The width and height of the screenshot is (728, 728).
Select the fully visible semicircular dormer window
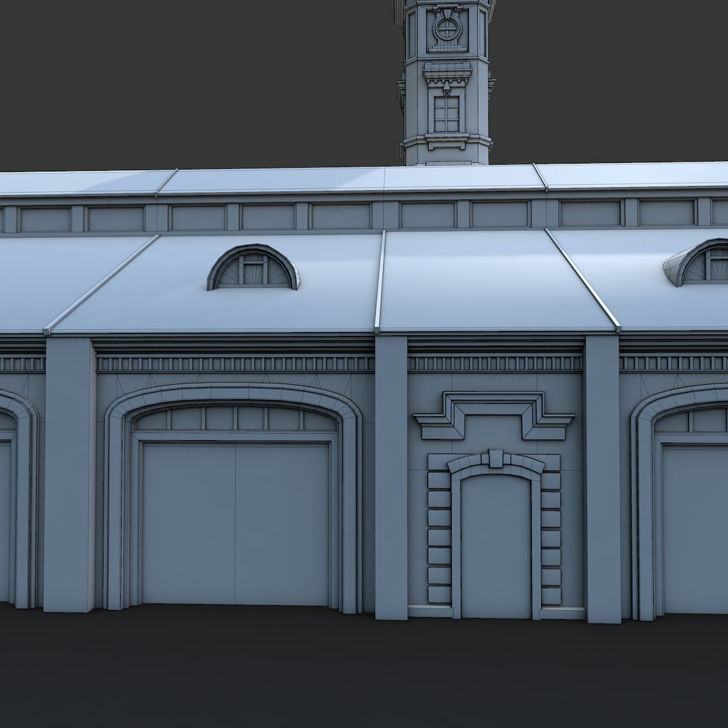tap(253, 268)
